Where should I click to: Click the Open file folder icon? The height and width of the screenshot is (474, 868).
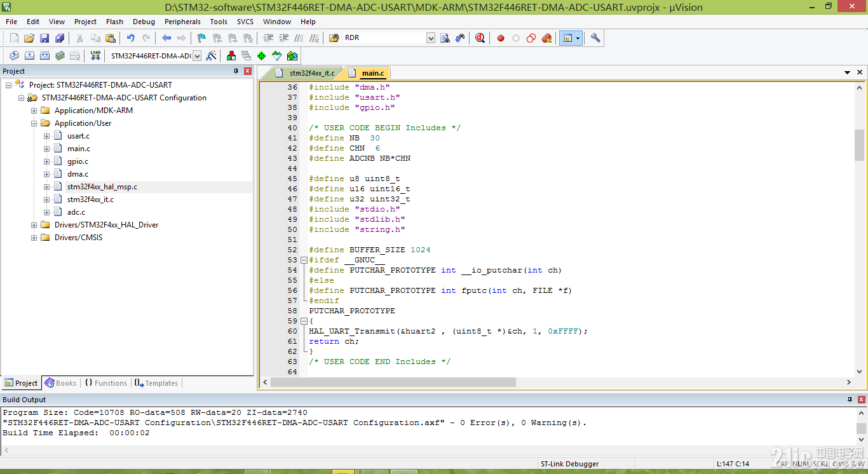click(x=29, y=38)
